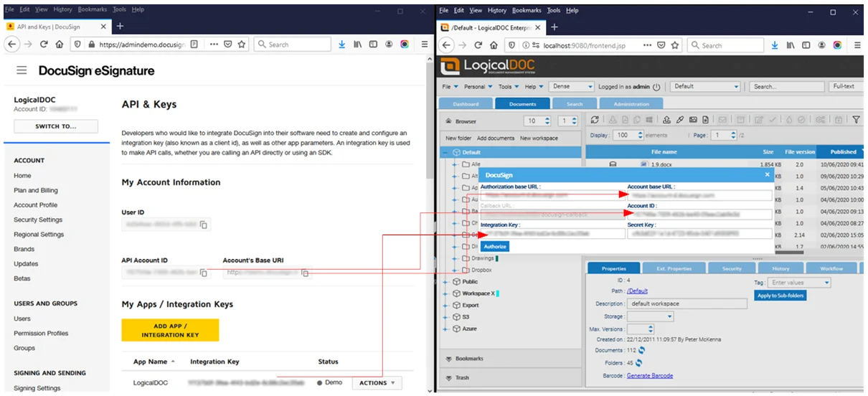Open the Tag values dropdown
This screenshot has width=868, height=396.
point(800,283)
